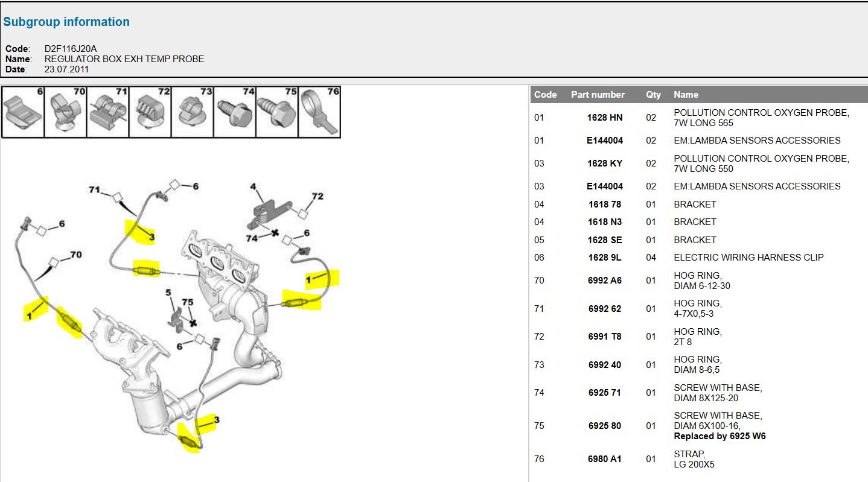This screenshot has height=482, width=868.
Task: Choose the hog ring thumbnail numbered 72
Action: point(150,112)
